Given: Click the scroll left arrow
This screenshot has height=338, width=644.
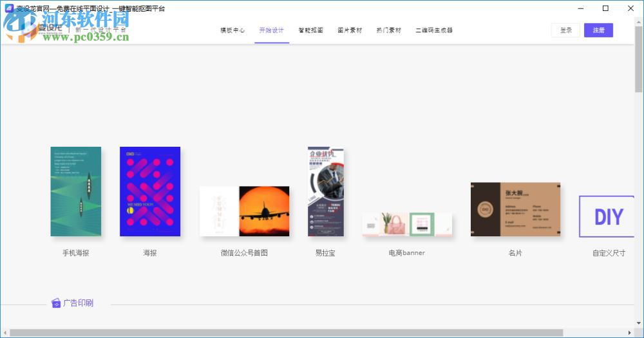Looking at the screenshot, I should pos(5,333).
